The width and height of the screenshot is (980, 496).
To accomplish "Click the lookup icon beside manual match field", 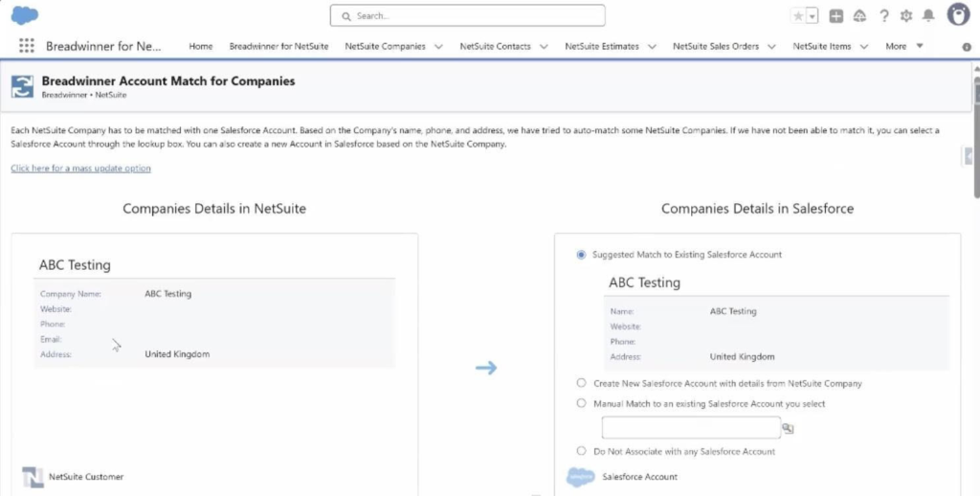I will [788, 429].
